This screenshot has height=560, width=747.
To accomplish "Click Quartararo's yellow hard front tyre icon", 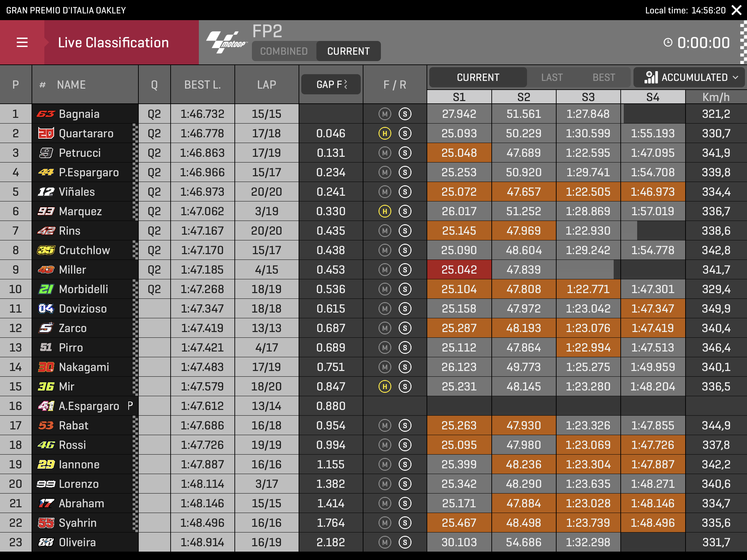I will (385, 133).
